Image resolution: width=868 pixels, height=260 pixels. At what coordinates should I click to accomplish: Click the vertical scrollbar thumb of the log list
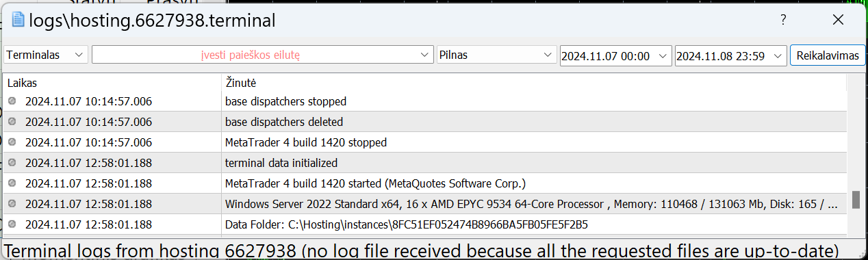tap(855, 200)
